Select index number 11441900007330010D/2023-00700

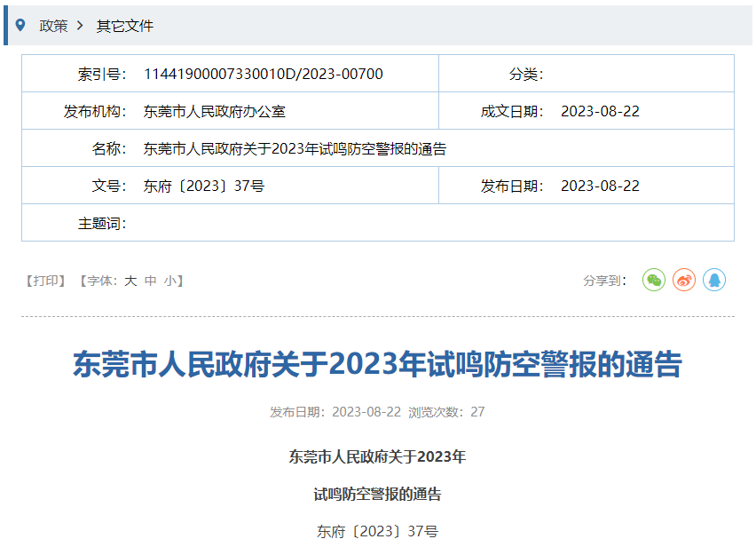(x=264, y=74)
